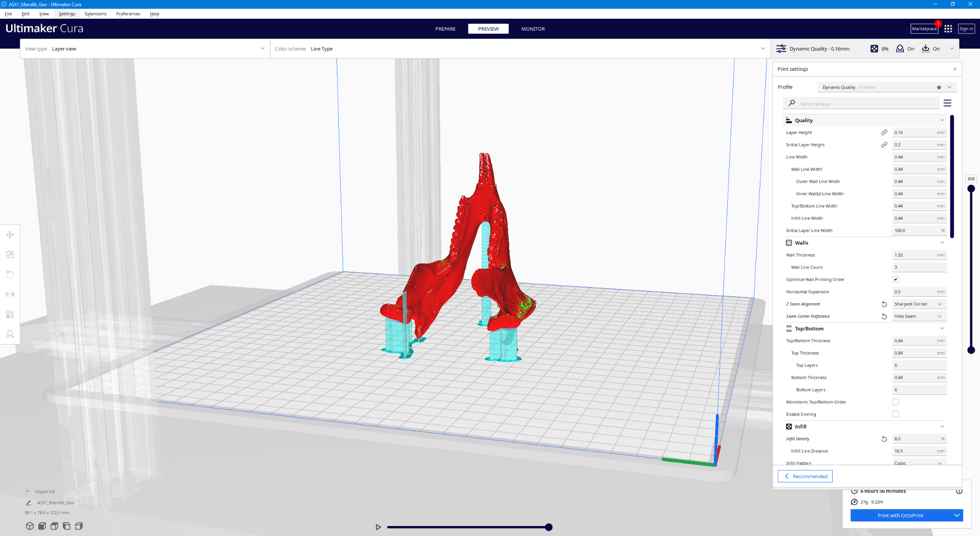
Task: Open the application switcher grid icon
Action: [948, 29]
